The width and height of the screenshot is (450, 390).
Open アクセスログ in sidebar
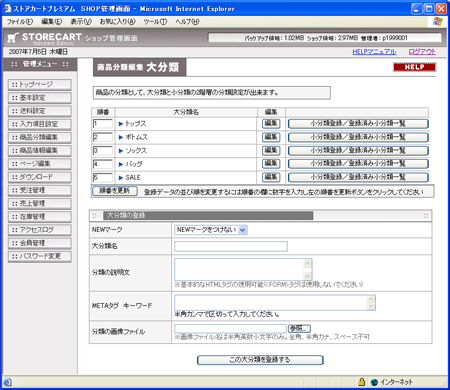(40, 230)
